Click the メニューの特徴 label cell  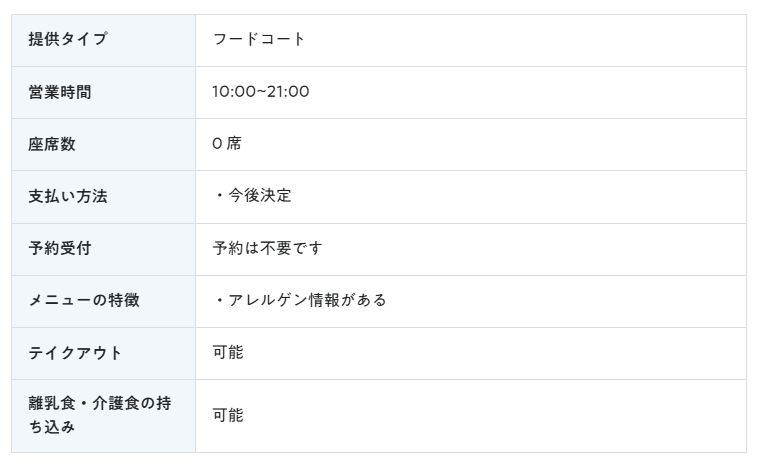(103, 302)
